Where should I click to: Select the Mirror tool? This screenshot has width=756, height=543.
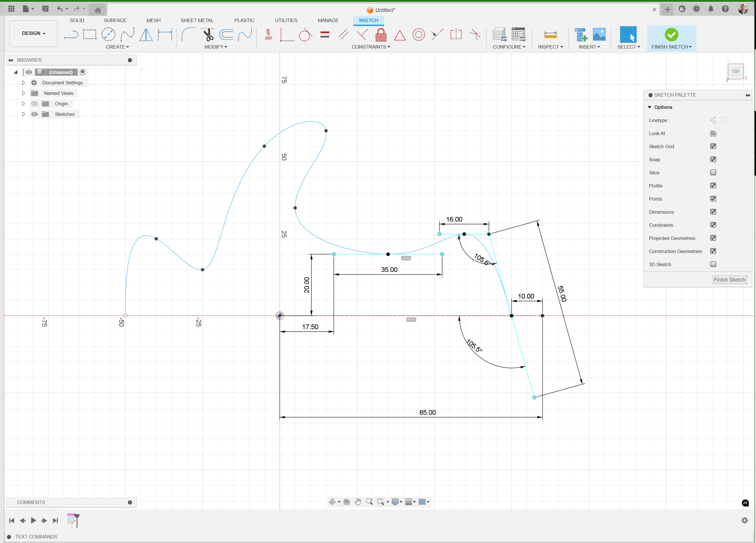(x=146, y=34)
